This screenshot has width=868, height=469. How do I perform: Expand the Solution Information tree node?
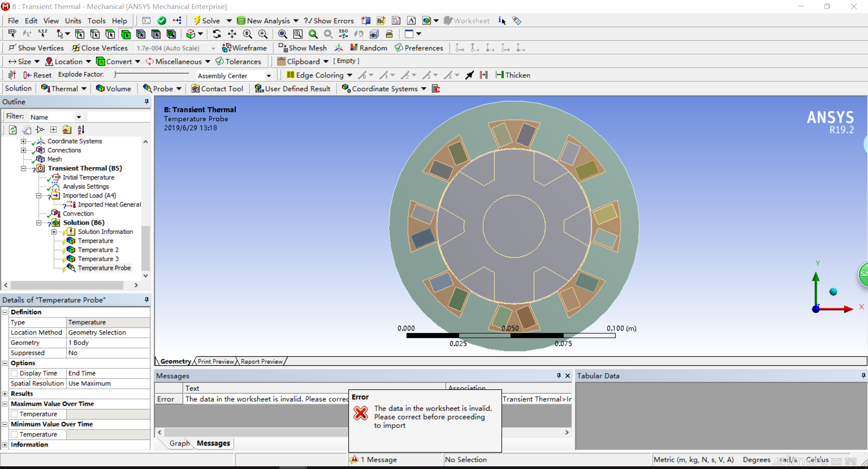click(x=54, y=232)
